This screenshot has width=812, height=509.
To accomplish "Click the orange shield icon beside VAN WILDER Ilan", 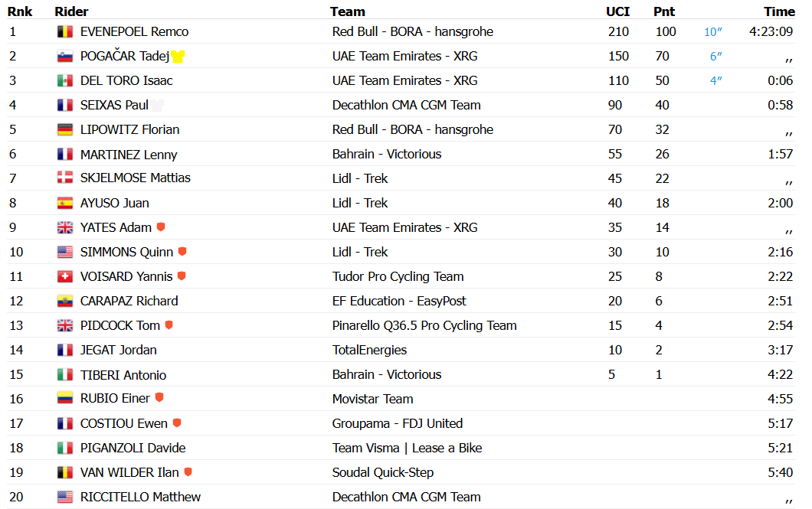I will click(188, 471).
